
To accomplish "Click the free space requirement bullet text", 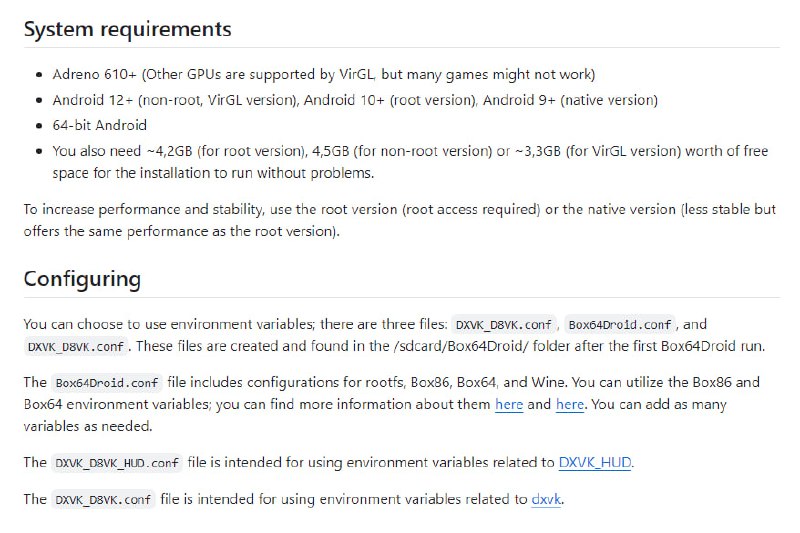I will [x=410, y=162].
